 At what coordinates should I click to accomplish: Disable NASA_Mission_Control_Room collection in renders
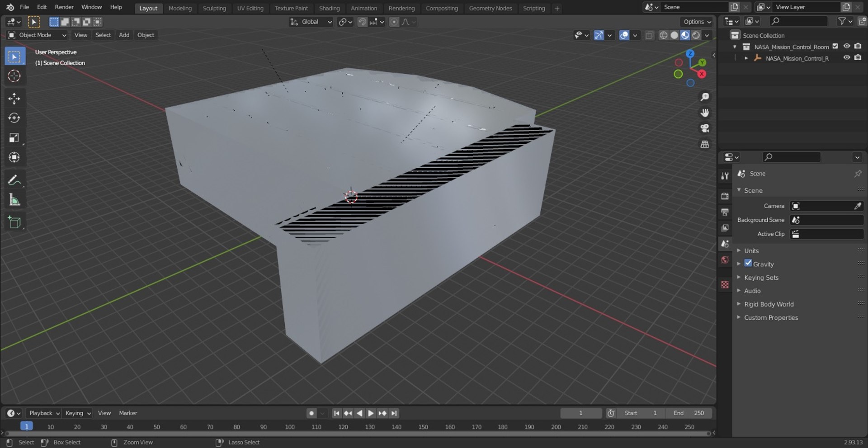click(x=858, y=46)
